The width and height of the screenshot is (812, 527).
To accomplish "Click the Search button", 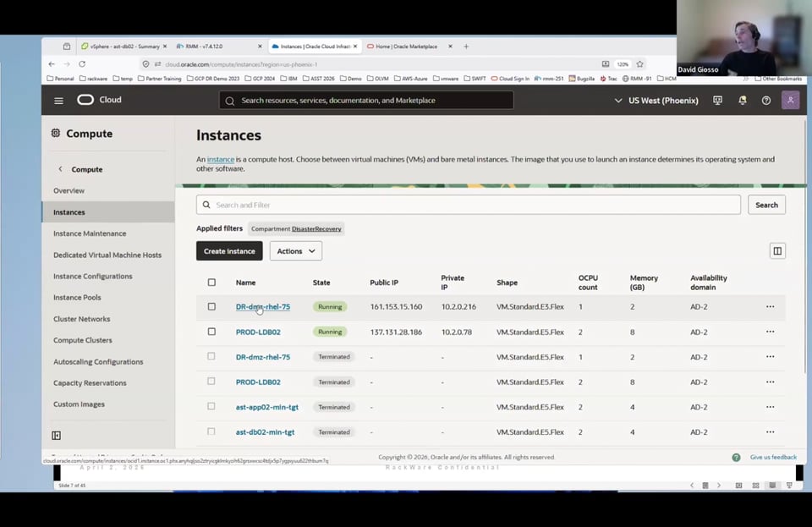I will point(766,205).
